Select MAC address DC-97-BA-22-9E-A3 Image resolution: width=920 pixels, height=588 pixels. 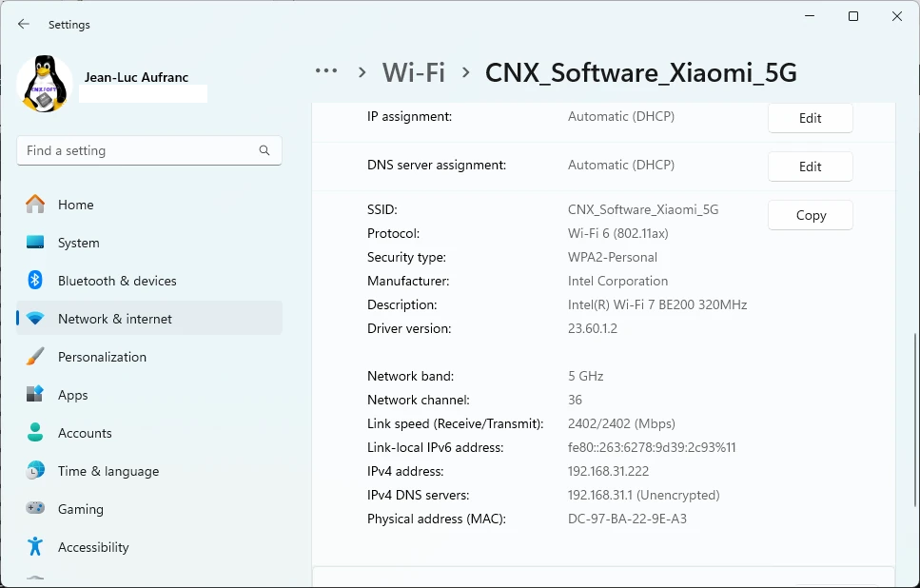coord(627,519)
